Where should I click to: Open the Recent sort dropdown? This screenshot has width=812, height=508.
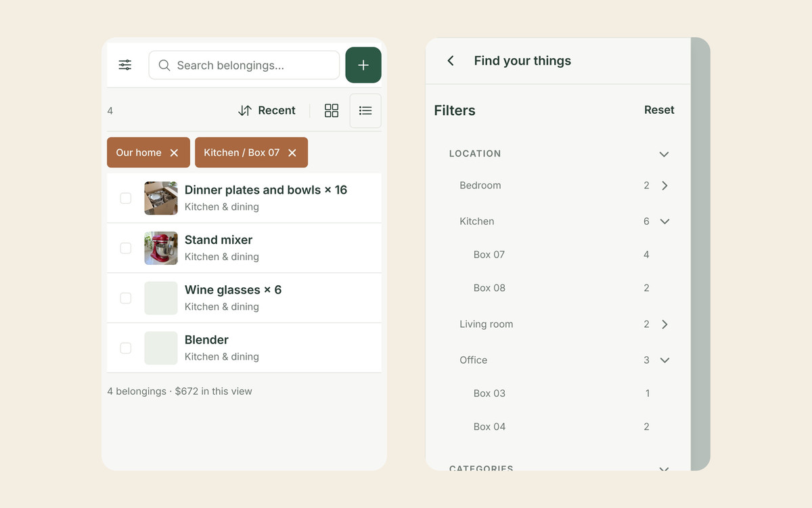267,110
